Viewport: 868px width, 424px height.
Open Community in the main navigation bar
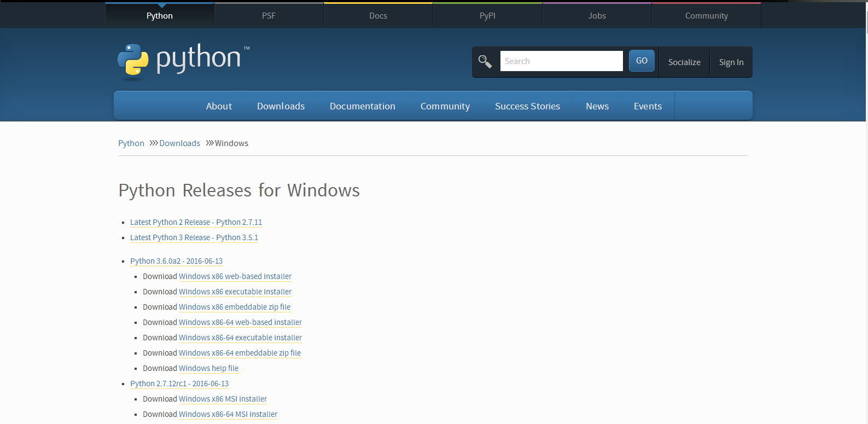pos(445,106)
